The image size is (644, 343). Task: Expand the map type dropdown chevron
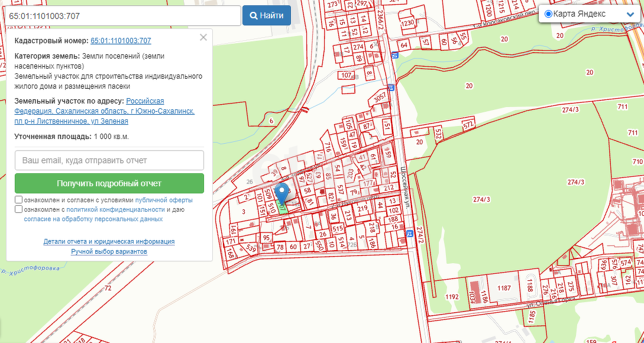click(630, 14)
